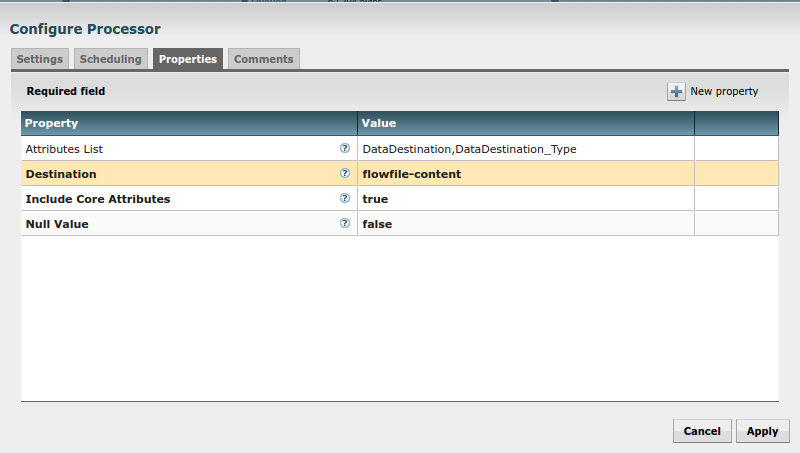
Task: Click the New property plus icon
Action: [x=676, y=92]
